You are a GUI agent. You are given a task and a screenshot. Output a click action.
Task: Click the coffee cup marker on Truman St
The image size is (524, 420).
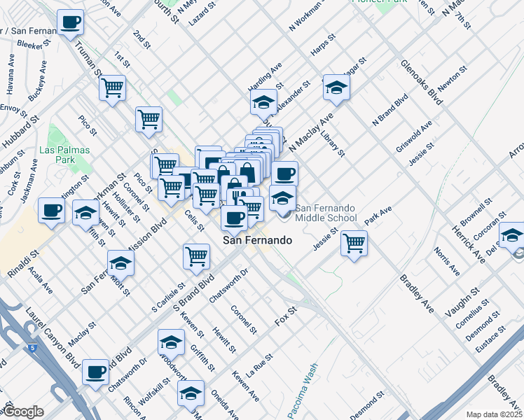70,23
